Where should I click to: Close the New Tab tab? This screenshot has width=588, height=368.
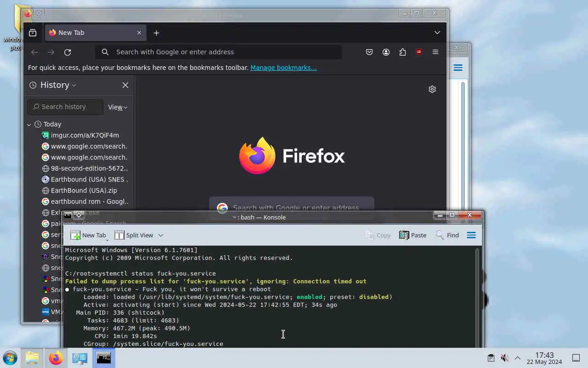tap(139, 33)
